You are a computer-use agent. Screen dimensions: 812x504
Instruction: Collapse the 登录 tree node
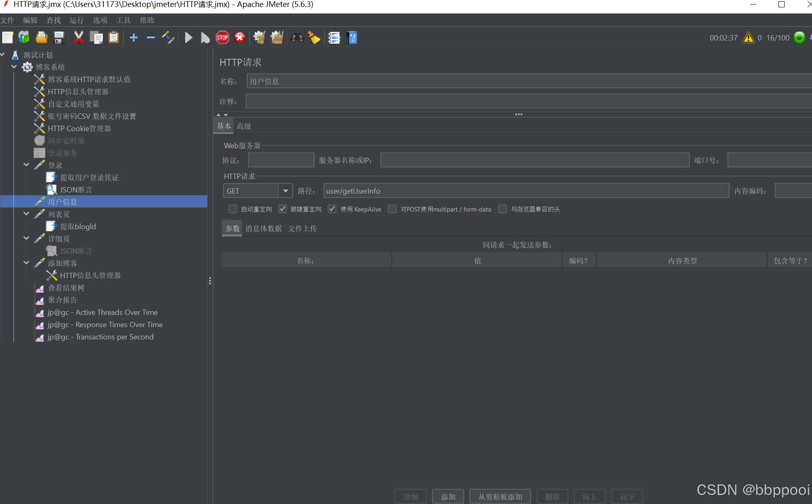[27, 165]
